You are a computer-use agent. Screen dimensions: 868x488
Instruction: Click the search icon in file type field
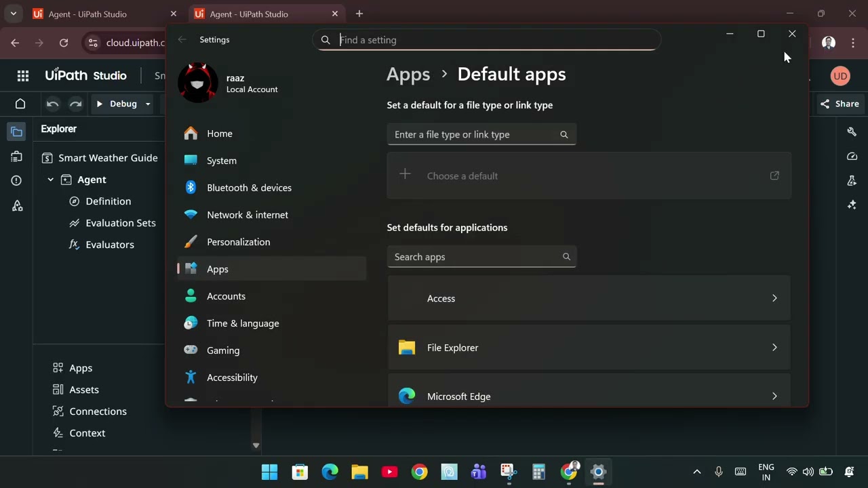click(564, 134)
